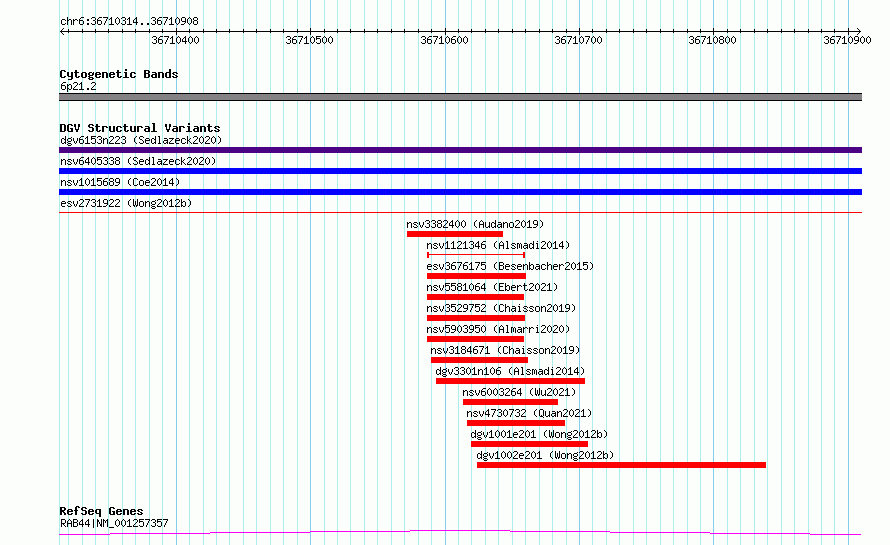The width and height of the screenshot is (890, 545).
Task: Open nsv5581064 (Ebert2021) label
Action: point(492,287)
